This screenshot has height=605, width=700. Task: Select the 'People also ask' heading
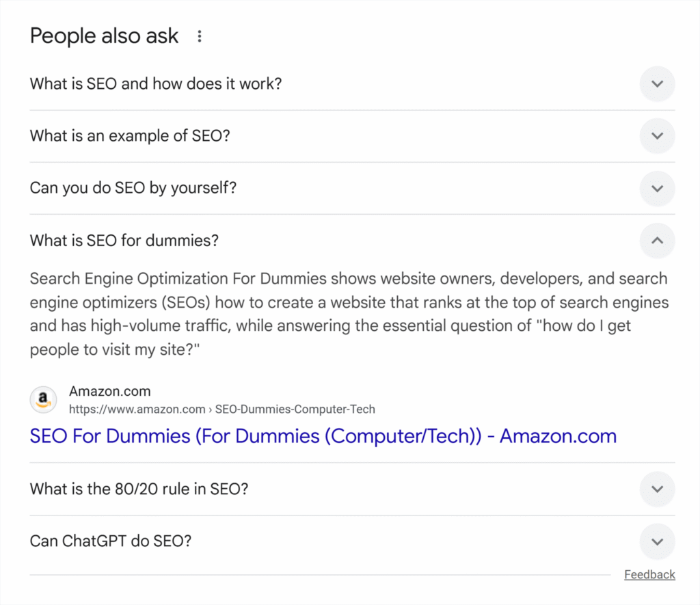[x=104, y=36]
